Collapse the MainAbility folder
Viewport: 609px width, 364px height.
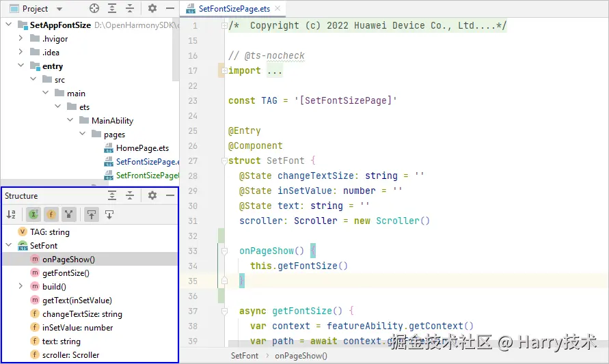[x=70, y=120]
